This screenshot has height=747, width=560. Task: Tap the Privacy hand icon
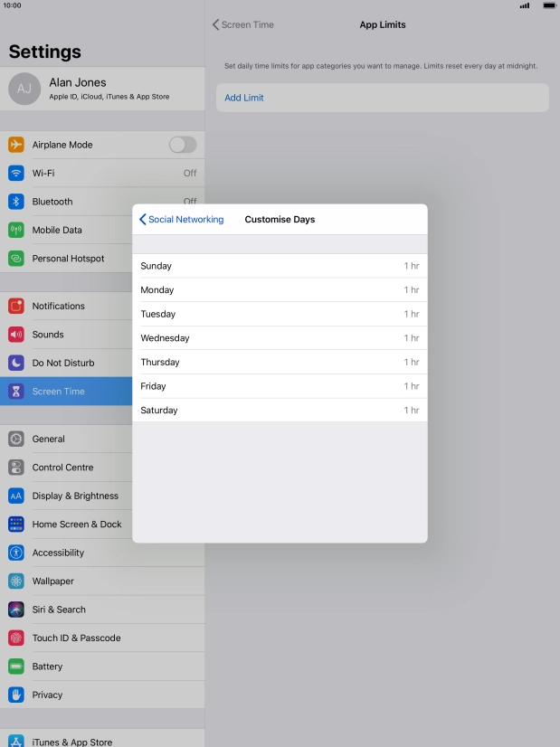(x=16, y=695)
